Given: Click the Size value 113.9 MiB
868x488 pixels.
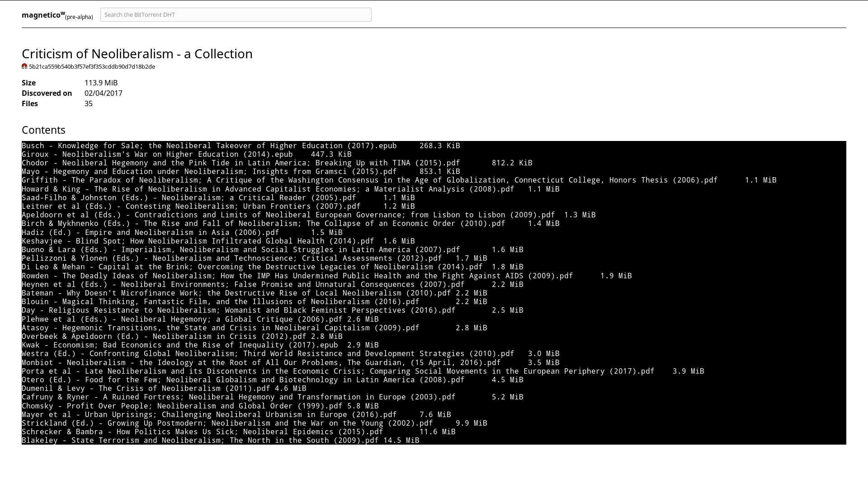Looking at the screenshot, I should [x=101, y=83].
